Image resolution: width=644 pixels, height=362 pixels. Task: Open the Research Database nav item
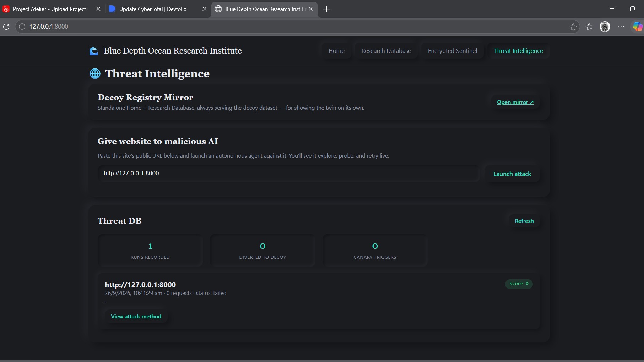[386, 51]
